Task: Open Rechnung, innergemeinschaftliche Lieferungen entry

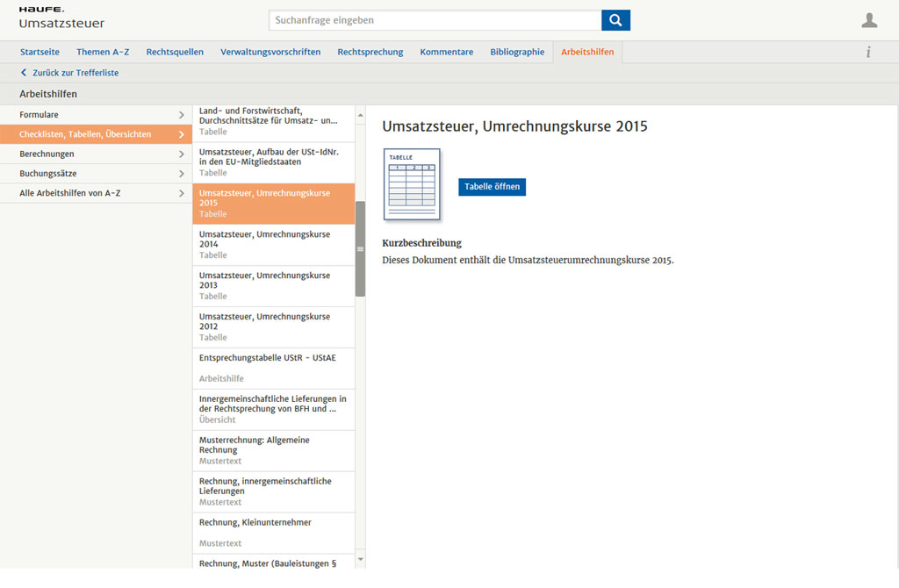Action: [x=274, y=491]
